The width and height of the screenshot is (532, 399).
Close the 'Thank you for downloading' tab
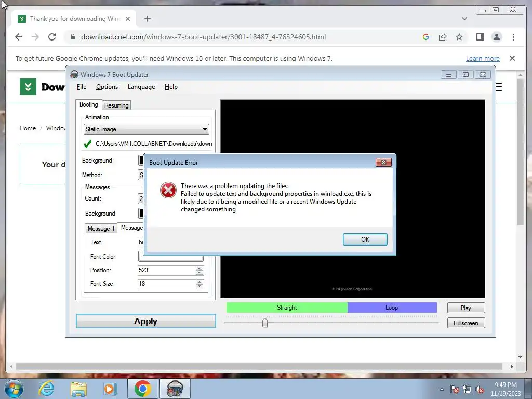pos(128,19)
